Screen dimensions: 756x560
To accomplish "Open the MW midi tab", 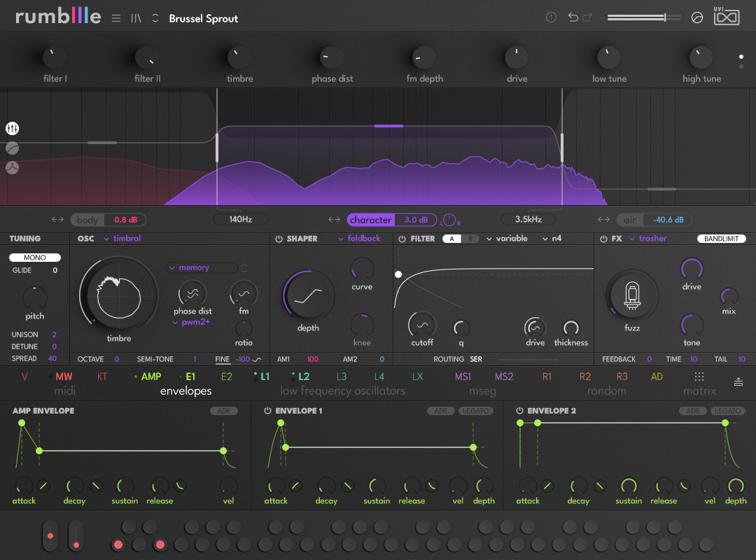I will click(x=64, y=377).
